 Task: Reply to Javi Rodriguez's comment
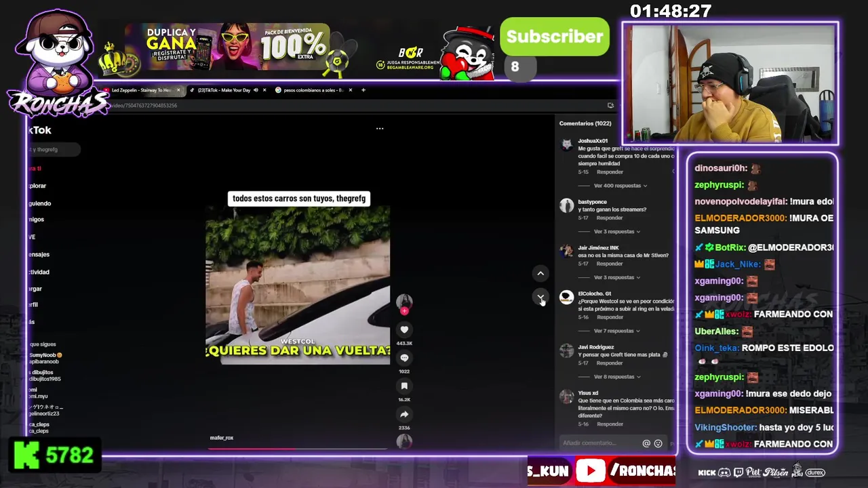click(x=610, y=363)
